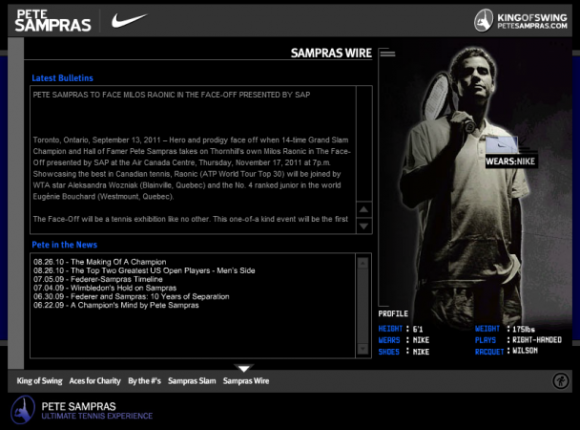Open 'Federer-Sampras Timeline' news link
The height and width of the screenshot is (430, 580).
(98, 279)
